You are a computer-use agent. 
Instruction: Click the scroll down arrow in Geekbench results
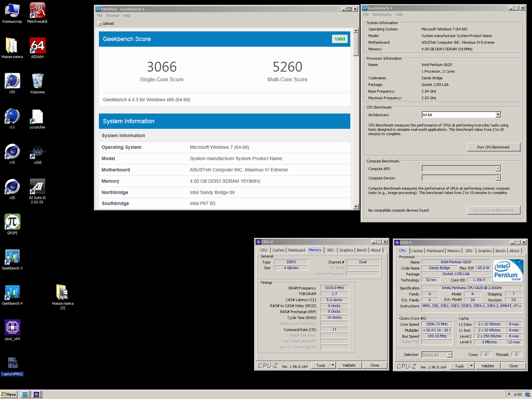(x=356, y=207)
